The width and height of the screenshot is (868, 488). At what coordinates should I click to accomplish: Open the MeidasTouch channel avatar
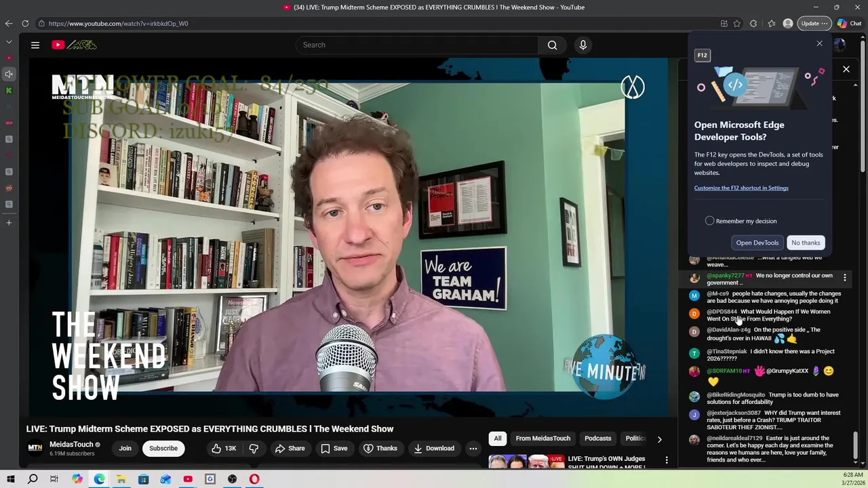point(35,448)
